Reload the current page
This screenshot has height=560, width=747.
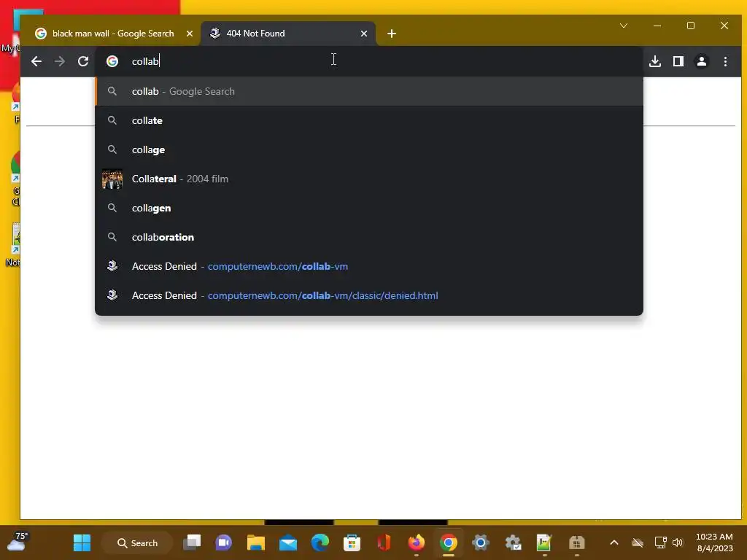(83, 61)
